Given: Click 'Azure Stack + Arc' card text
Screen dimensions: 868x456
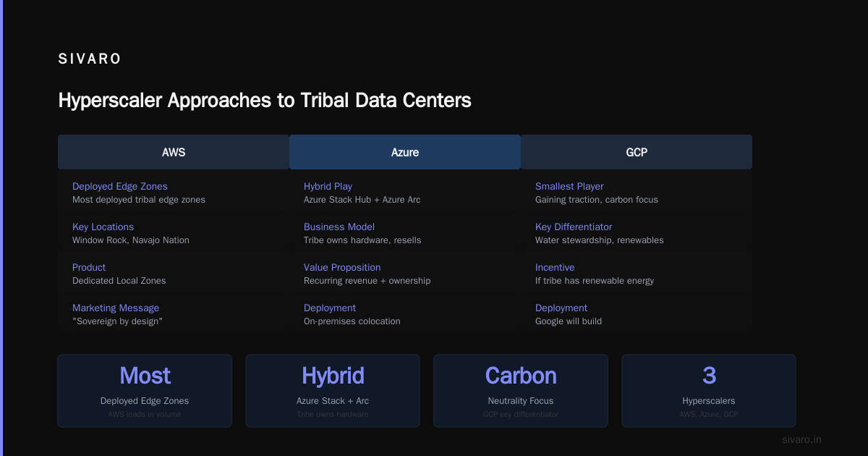Looking at the screenshot, I should tap(333, 401).
